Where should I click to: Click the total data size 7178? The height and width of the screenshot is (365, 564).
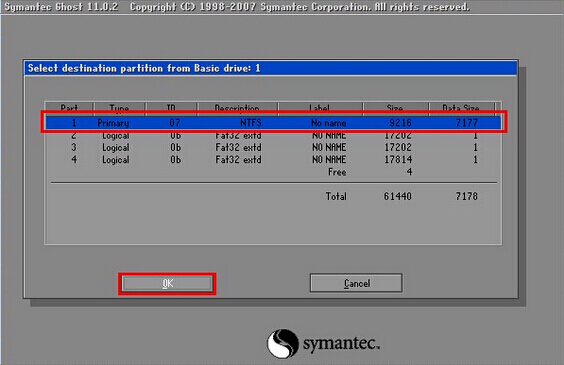(x=467, y=196)
